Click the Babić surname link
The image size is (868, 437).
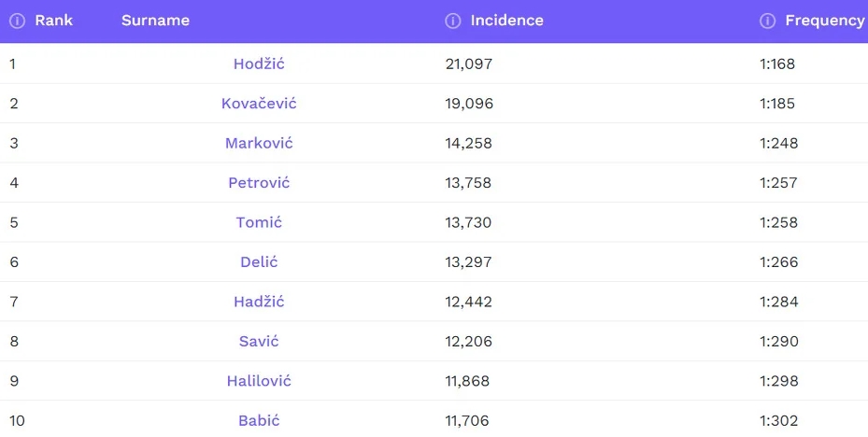click(x=259, y=421)
